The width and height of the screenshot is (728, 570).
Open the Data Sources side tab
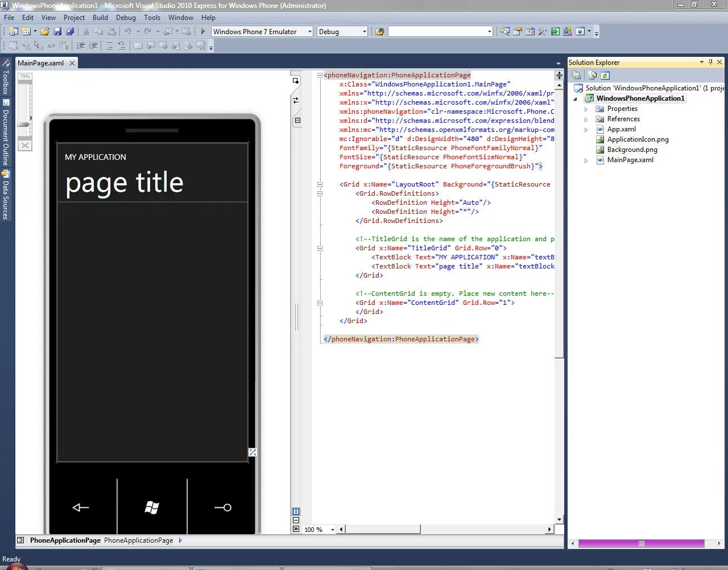5,195
